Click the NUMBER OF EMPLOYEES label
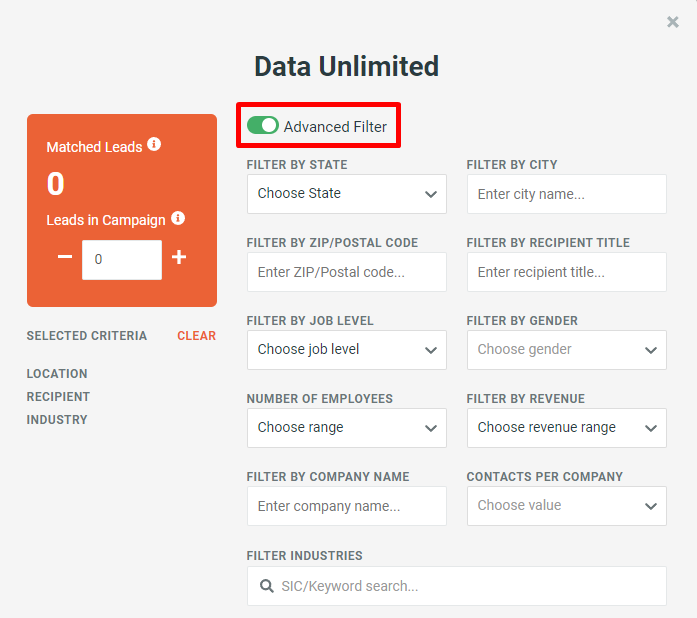 click(320, 399)
